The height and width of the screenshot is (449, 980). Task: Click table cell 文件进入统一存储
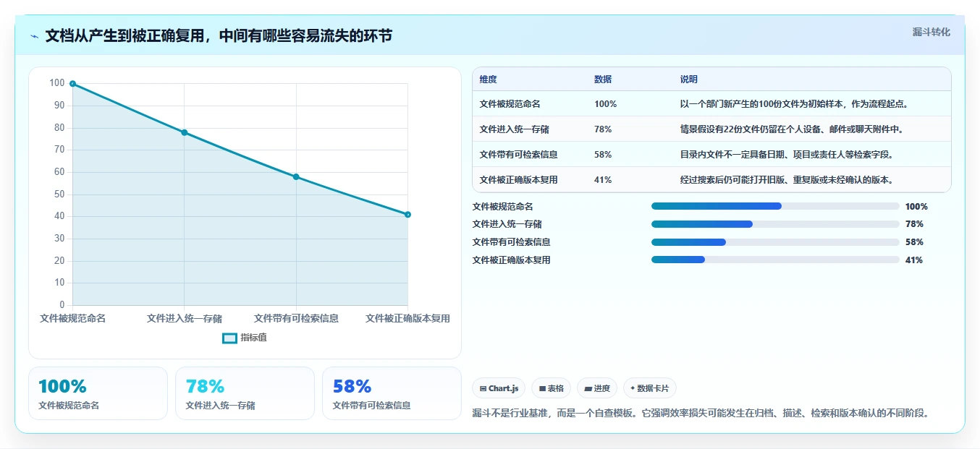coord(514,129)
